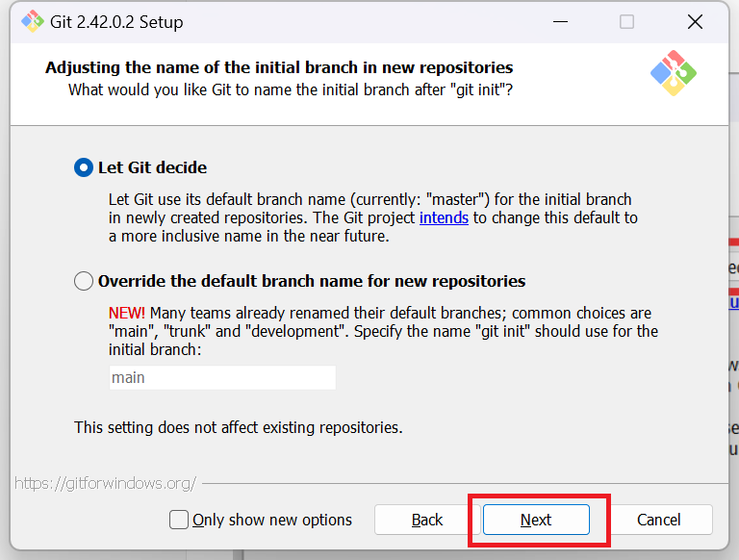Screen dimensions: 739x560
Task: Open the "intends" hyperlink
Action: coord(444,217)
